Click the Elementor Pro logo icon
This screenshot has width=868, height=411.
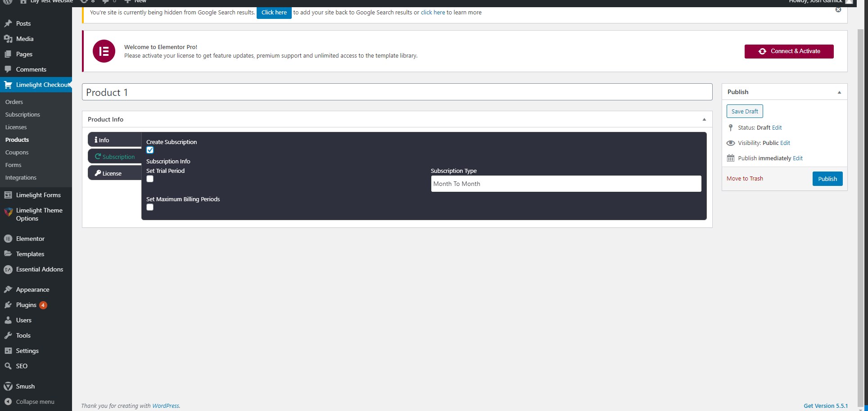pos(104,51)
